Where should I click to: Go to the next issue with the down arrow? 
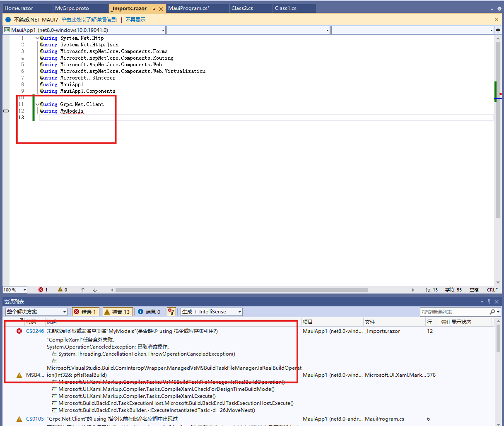95,290
